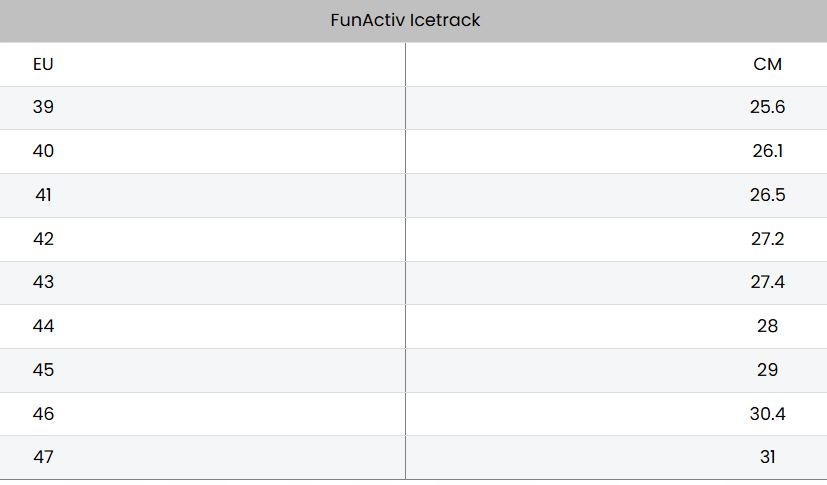Click the 29 cm value
827x485 pixels.
click(767, 370)
